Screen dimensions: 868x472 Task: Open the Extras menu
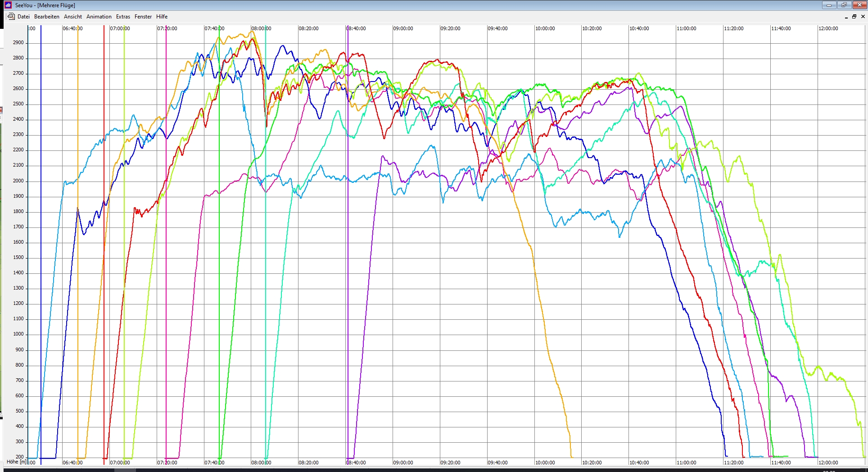pos(123,17)
